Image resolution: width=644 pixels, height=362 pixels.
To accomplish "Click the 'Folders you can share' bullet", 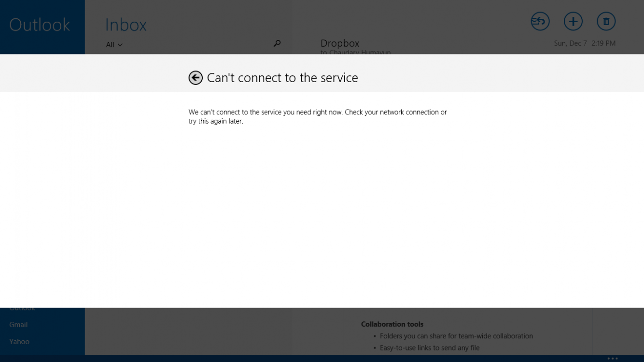I will tap(456, 336).
